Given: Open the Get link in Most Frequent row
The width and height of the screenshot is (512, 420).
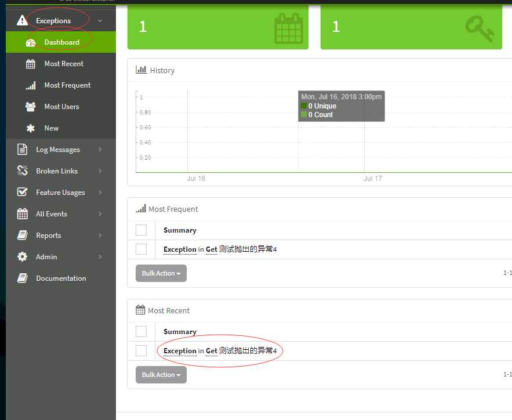Looking at the screenshot, I should pos(211,249).
